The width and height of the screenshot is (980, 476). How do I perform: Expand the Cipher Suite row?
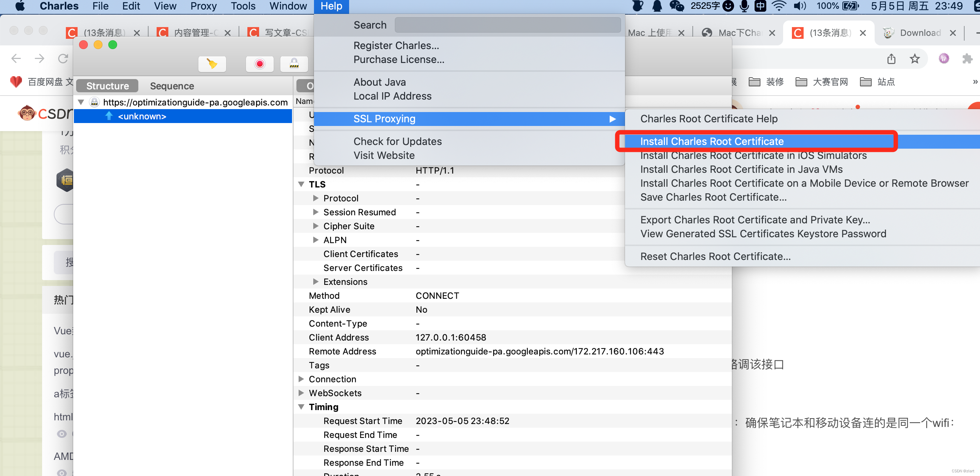tap(315, 226)
